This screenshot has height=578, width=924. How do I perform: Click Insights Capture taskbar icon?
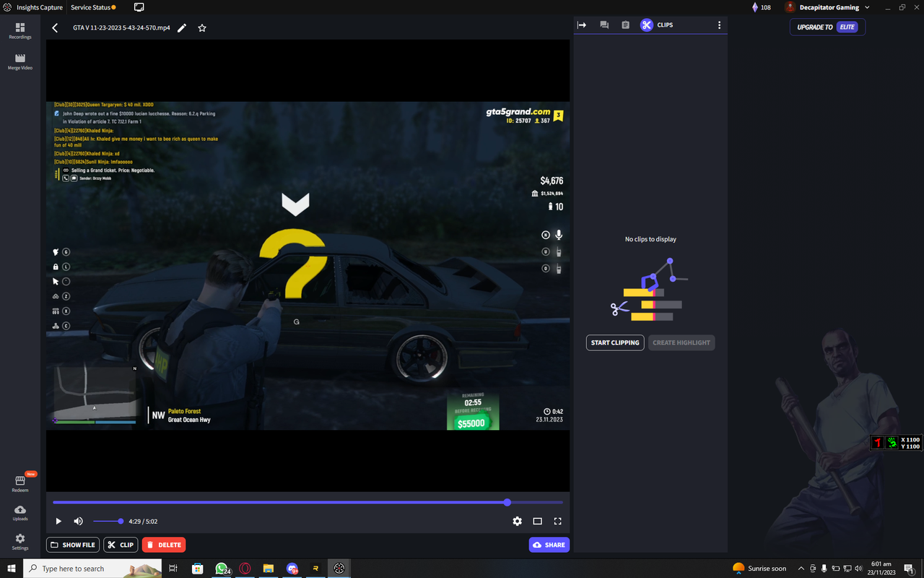[x=339, y=569]
